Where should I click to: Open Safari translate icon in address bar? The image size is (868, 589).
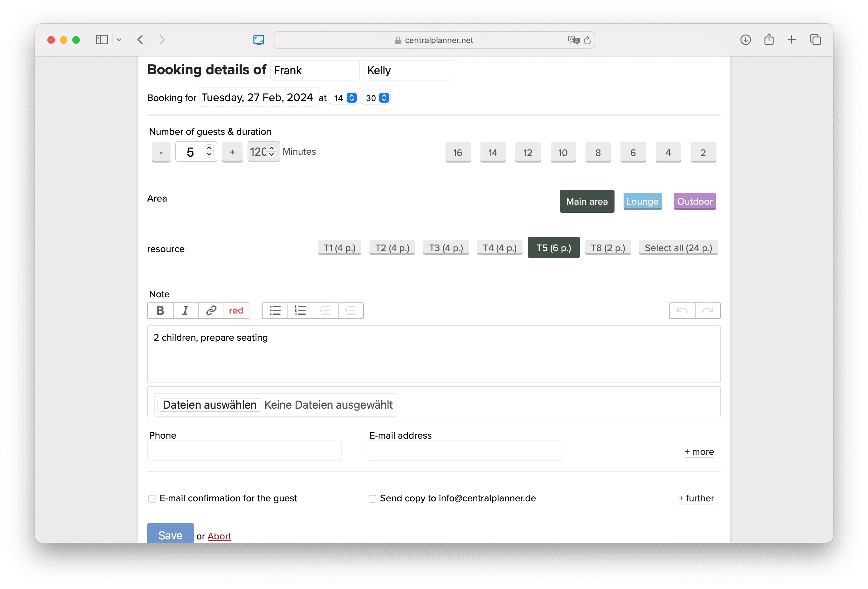pos(574,40)
